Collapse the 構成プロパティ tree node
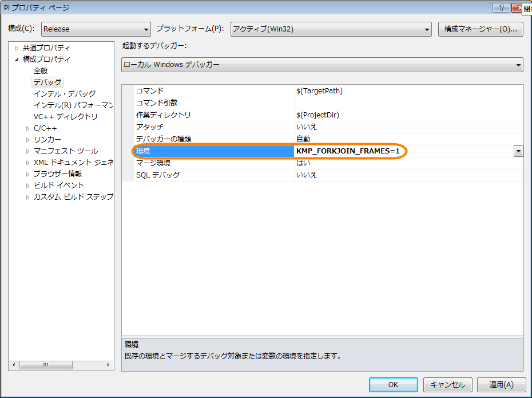 tap(17, 60)
